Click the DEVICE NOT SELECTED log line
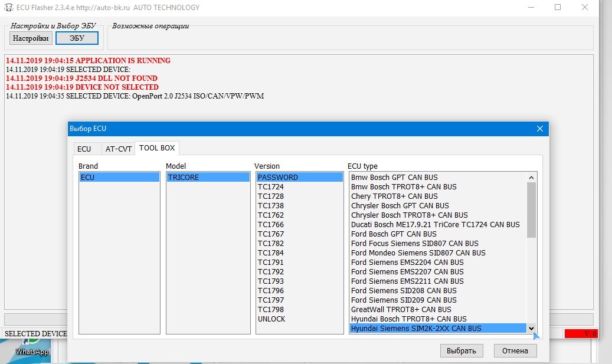Screen dimensions: 612x364 click(x=82, y=87)
